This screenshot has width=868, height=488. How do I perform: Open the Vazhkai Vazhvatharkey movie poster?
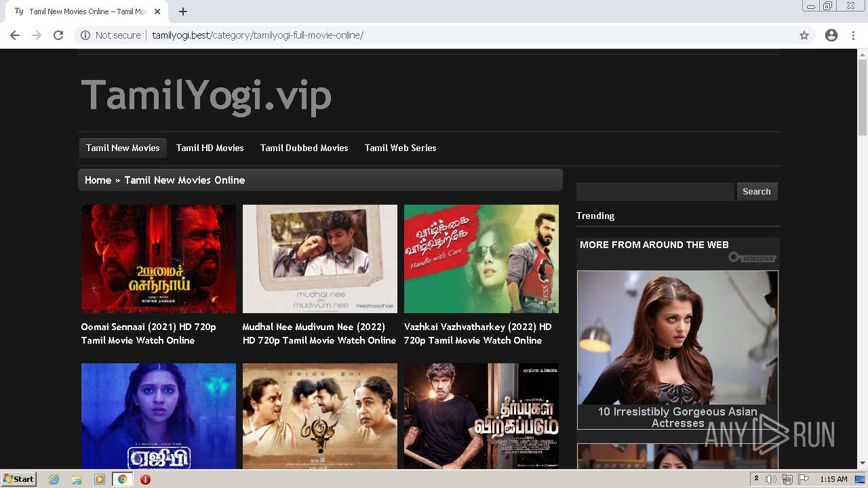[481, 259]
